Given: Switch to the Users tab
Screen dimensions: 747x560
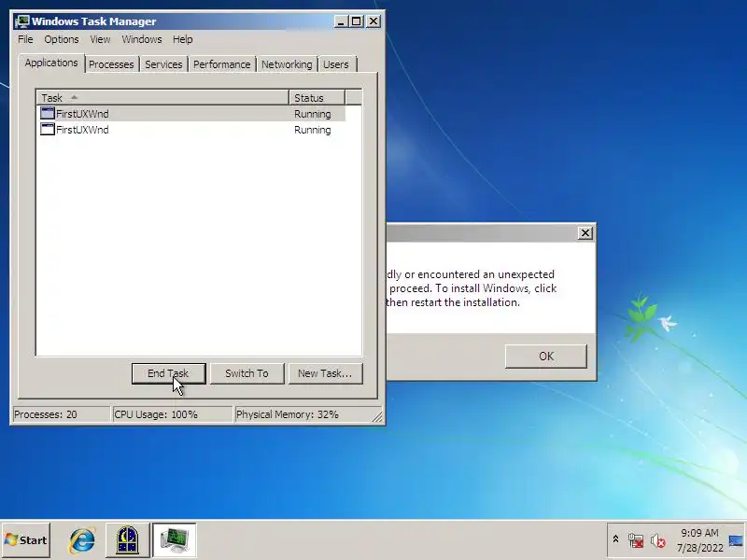Looking at the screenshot, I should (x=336, y=64).
